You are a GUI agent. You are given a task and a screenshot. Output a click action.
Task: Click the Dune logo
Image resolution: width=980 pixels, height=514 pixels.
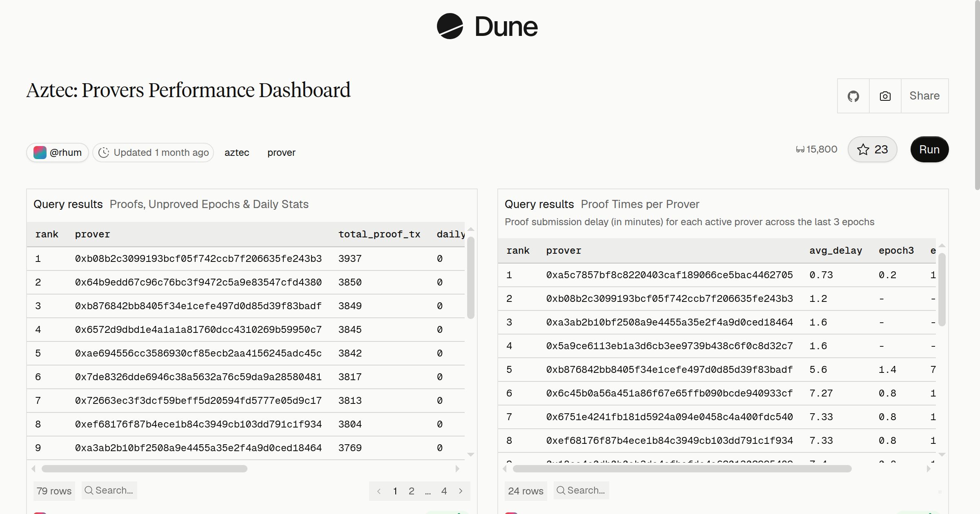(487, 26)
